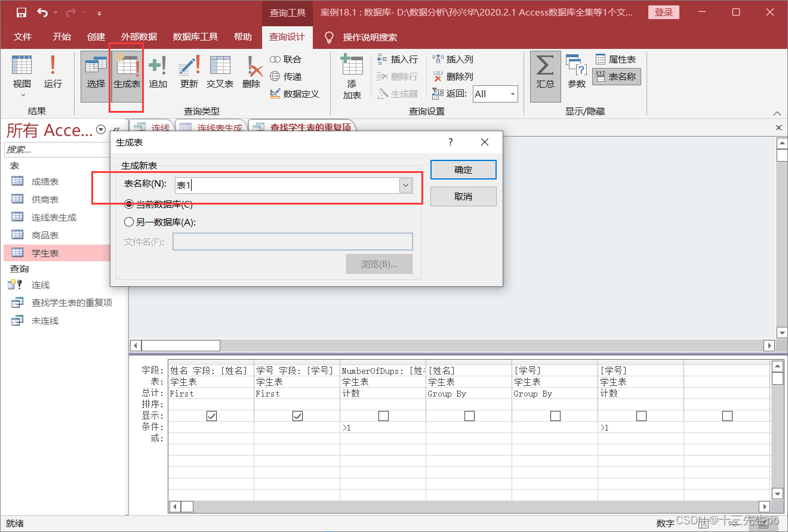
Task: Run the query with 运行 icon
Action: click(53, 72)
